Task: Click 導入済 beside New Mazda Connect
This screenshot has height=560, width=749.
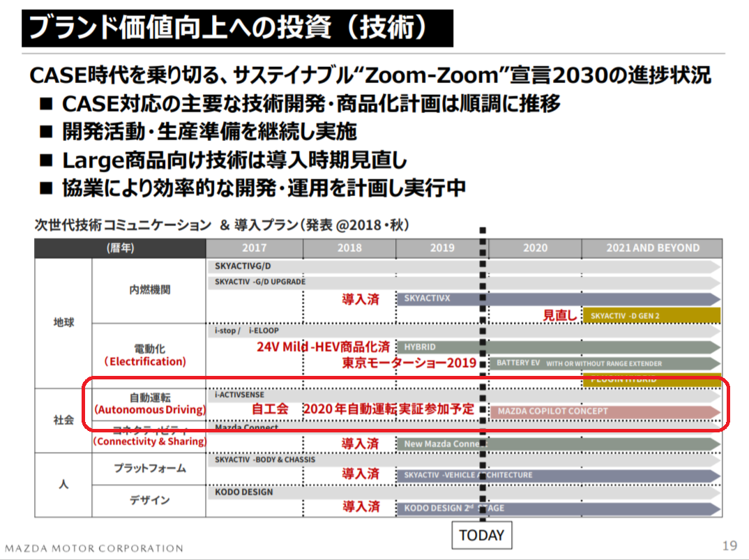Action: point(360,444)
